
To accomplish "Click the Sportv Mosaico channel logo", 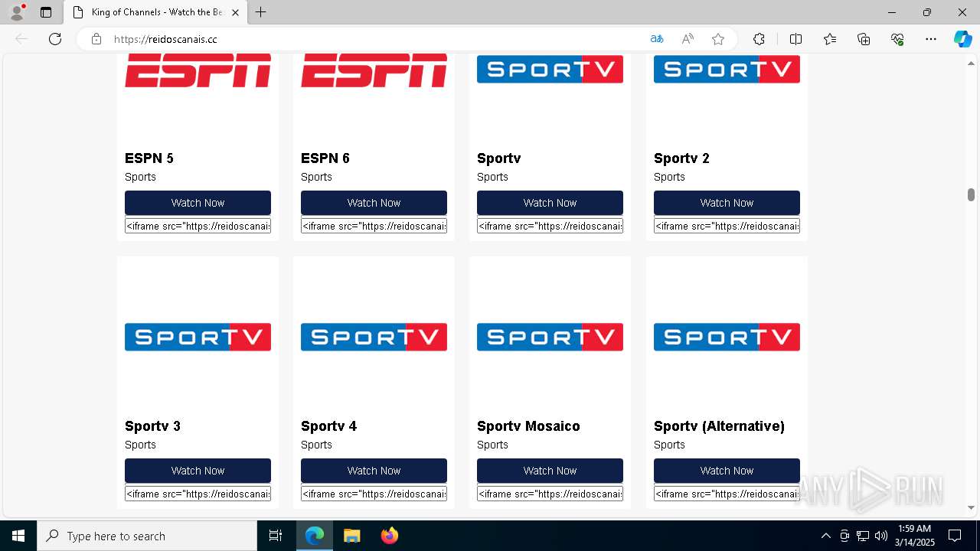I will 550,337.
